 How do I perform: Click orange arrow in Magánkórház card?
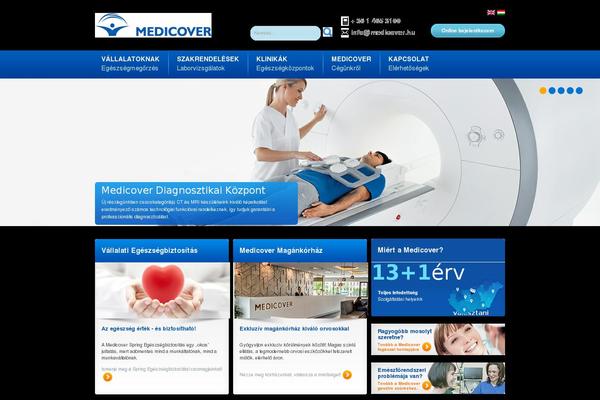347,375
